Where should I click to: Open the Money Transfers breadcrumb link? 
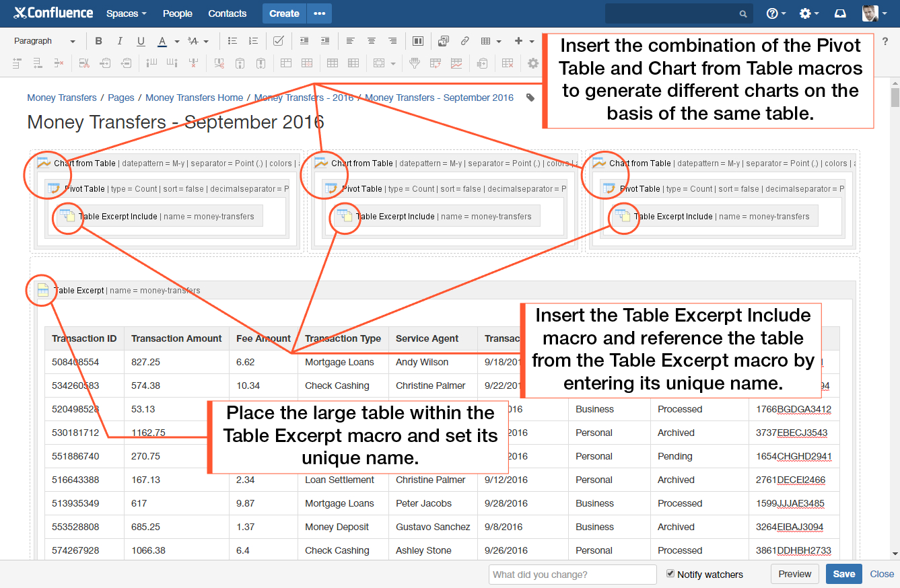[x=62, y=98]
